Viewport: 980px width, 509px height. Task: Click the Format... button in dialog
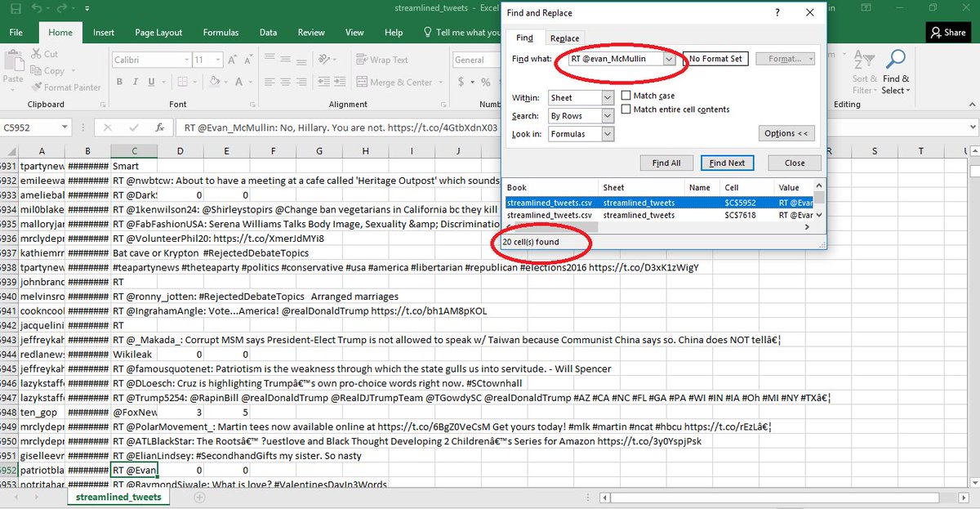coord(785,59)
